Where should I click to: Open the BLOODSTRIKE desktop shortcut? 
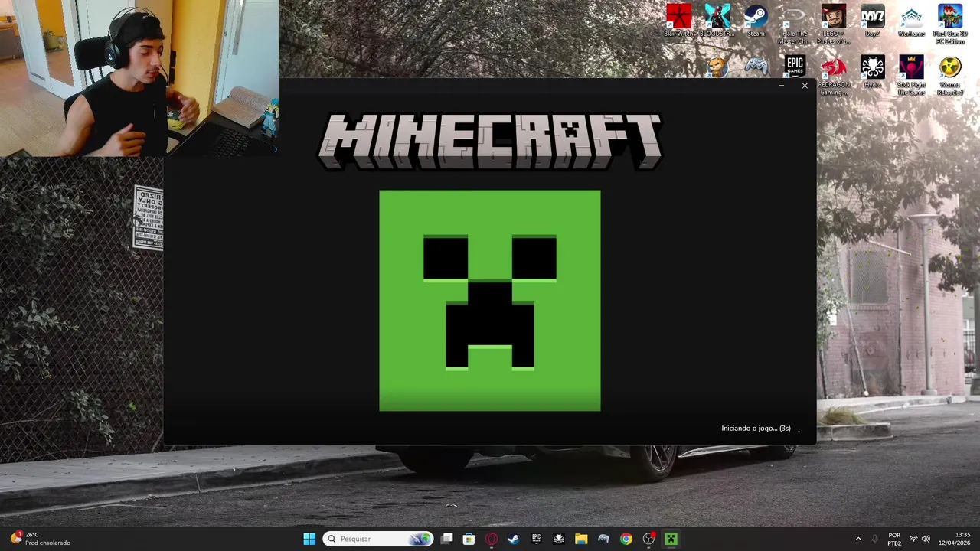click(x=717, y=21)
